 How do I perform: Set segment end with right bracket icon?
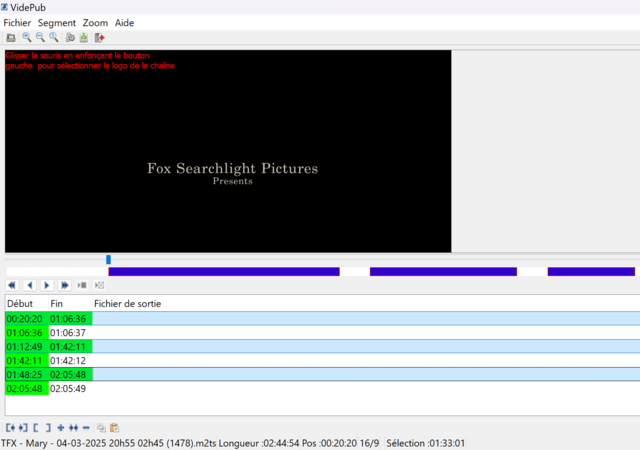(48, 428)
